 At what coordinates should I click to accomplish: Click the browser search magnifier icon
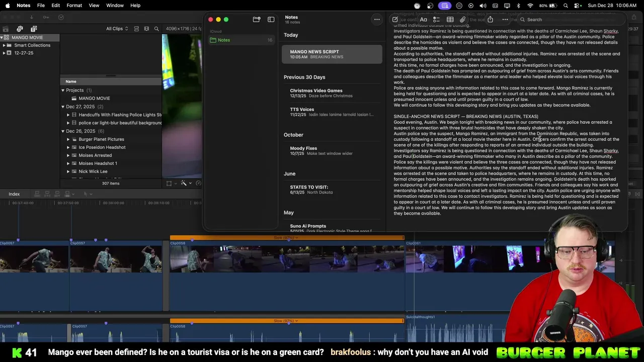156,29
